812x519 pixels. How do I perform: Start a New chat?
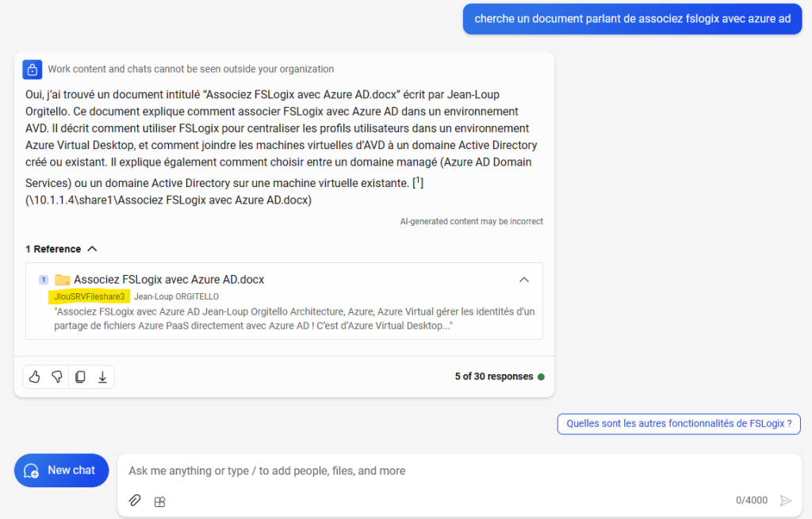coord(62,471)
